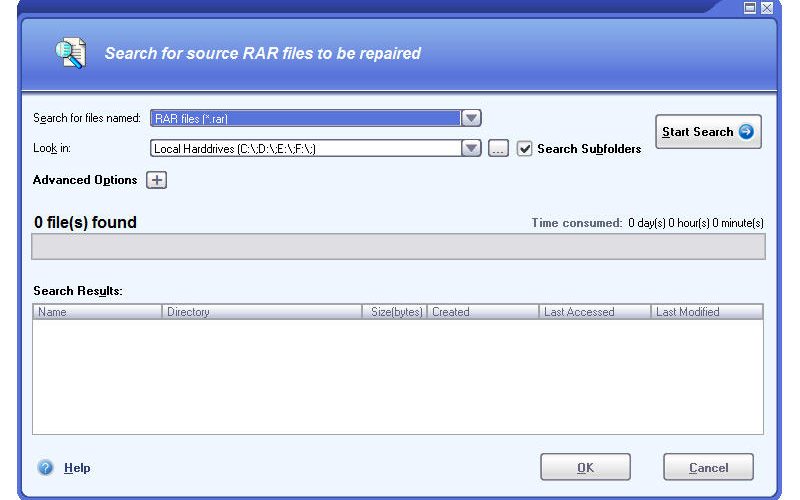The width and height of the screenshot is (800, 500).
Task: Maximize the dialog window
Action: click(x=749, y=7)
